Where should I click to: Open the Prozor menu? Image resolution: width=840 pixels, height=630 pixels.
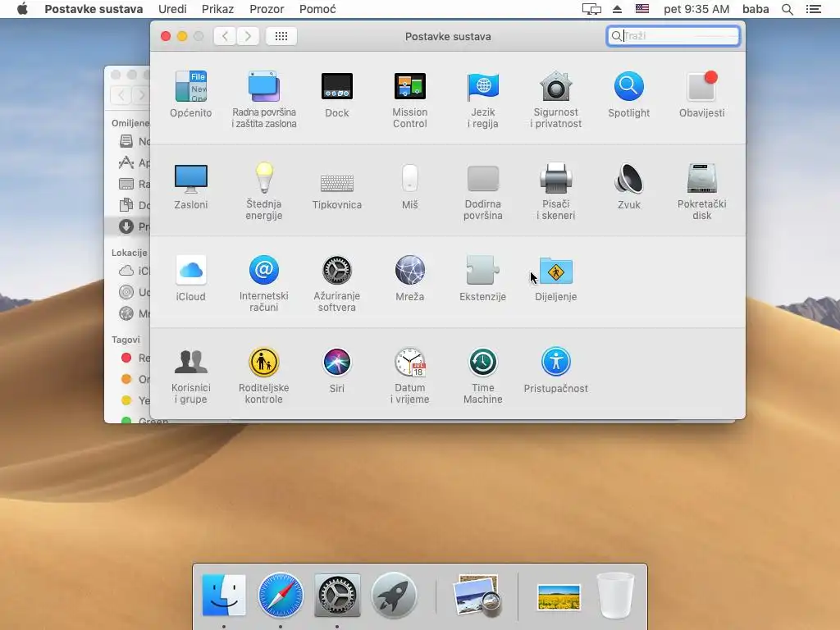click(x=267, y=9)
